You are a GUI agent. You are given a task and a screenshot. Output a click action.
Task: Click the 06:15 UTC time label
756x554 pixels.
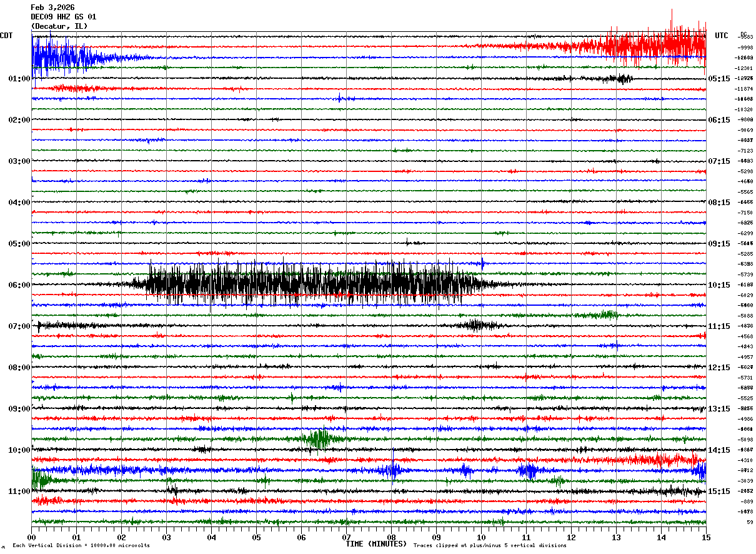point(719,120)
